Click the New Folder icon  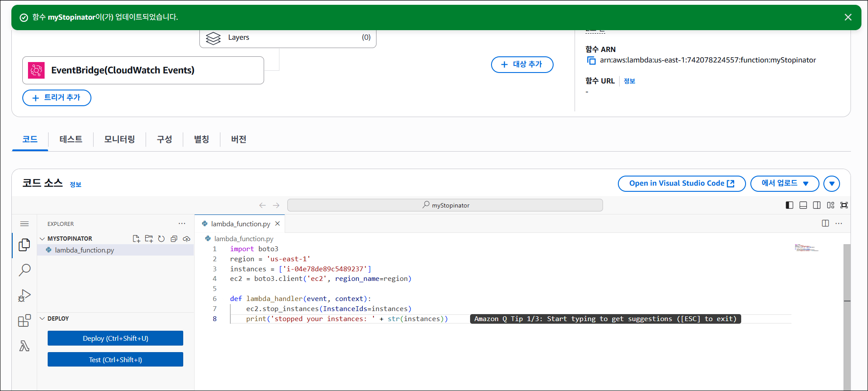click(x=149, y=239)
